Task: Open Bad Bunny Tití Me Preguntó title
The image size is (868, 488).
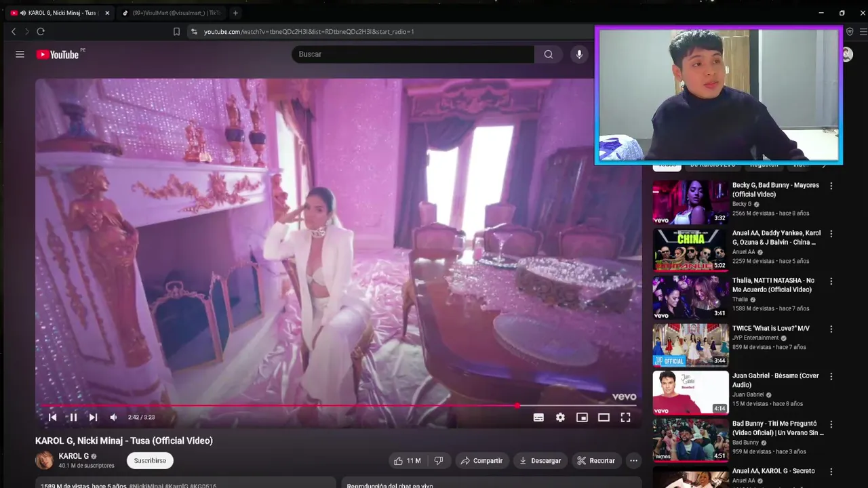Action: click(x=778, y=428)
